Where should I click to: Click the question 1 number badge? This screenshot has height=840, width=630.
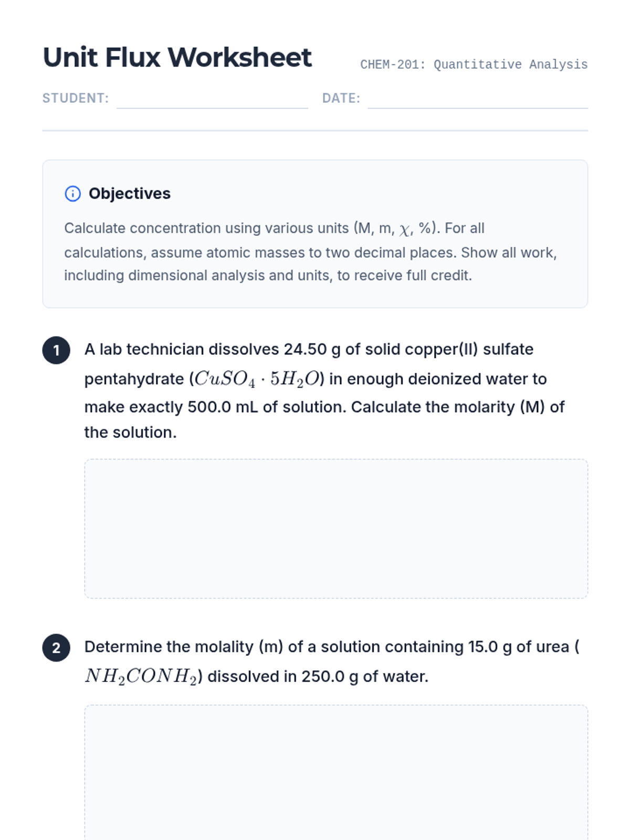pos(56,350)
